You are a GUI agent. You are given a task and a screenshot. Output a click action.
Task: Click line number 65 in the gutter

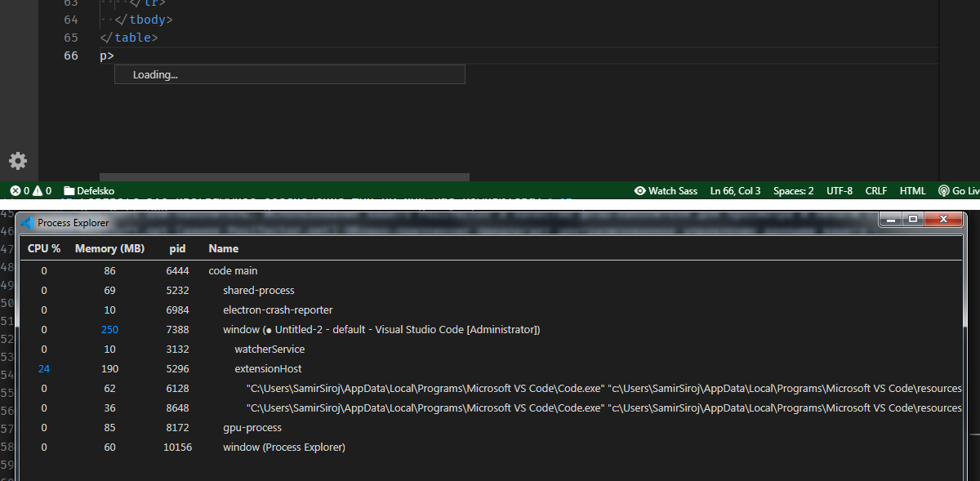(70, 38)
